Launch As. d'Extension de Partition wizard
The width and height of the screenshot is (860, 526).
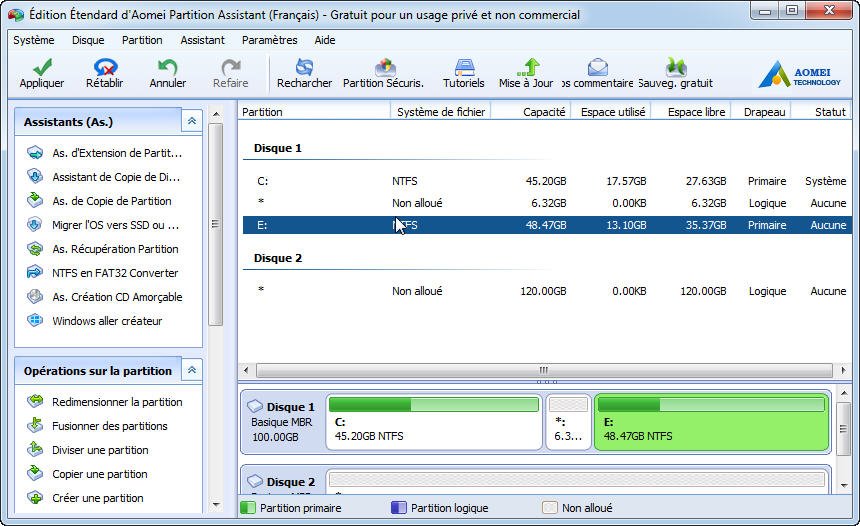click(x=104, y=153)
